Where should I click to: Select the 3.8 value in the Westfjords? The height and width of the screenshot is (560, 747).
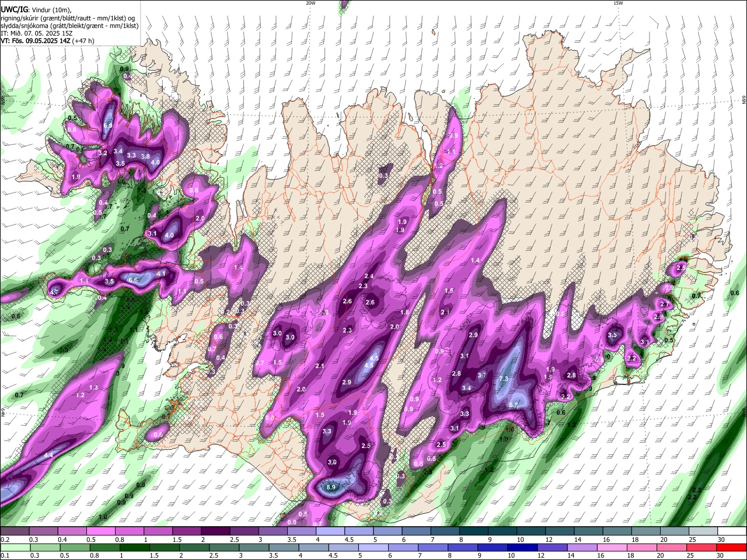(x=146, y=156)
